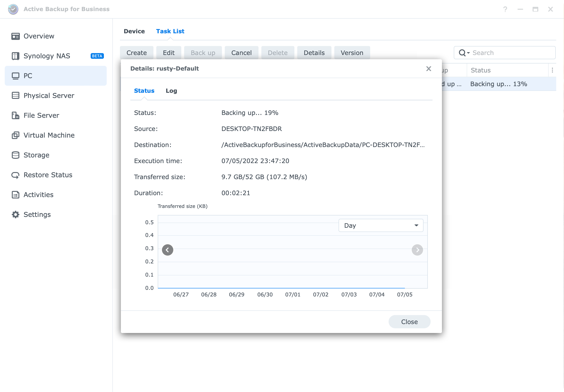Click the 07/05 date label on chart
564x392 pixels.
[405, 295]
